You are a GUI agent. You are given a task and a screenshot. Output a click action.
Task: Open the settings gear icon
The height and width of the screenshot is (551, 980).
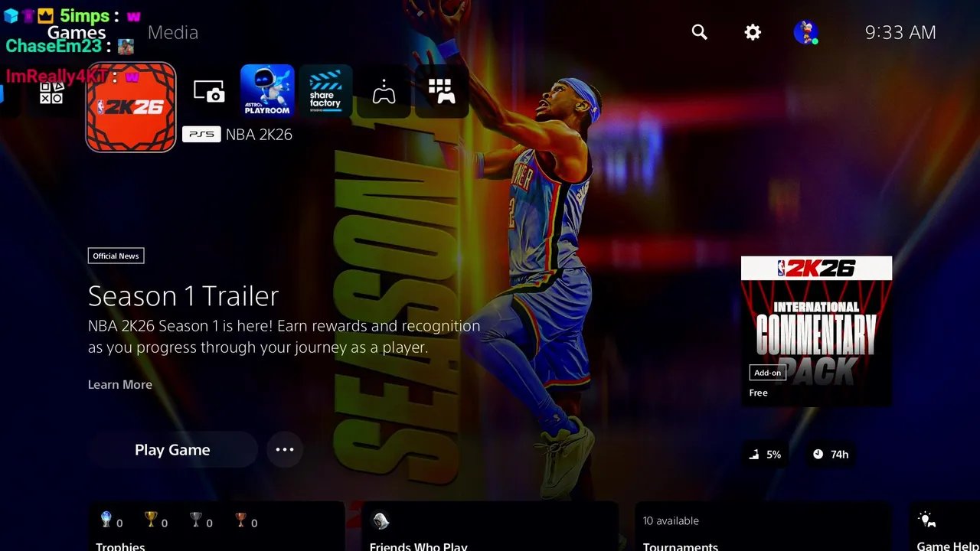point(753,32)
